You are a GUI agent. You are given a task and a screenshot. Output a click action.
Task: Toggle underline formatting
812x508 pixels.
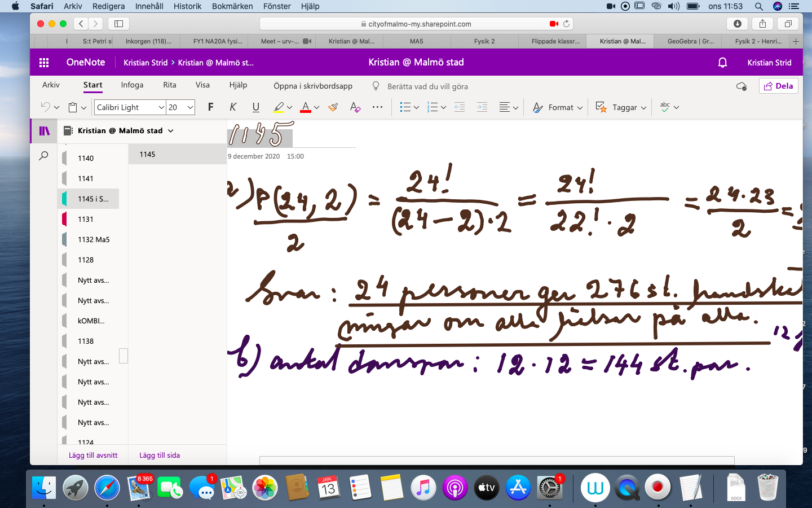click(255, 107)
